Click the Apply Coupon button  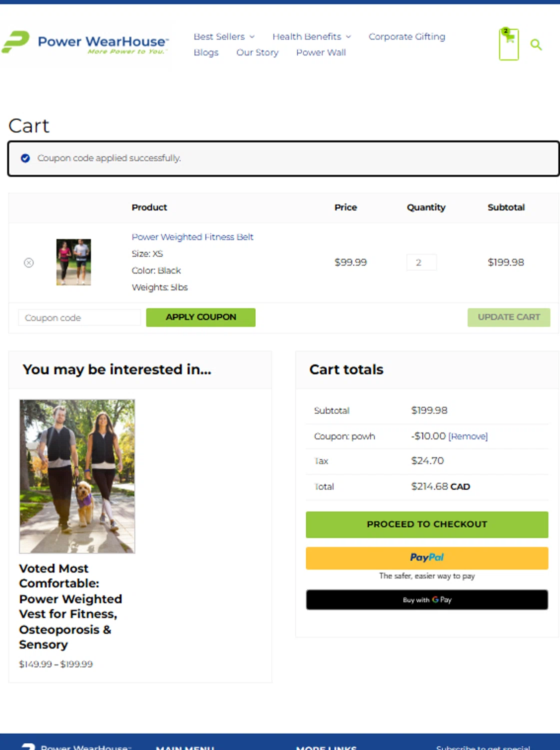coord(201,317)
